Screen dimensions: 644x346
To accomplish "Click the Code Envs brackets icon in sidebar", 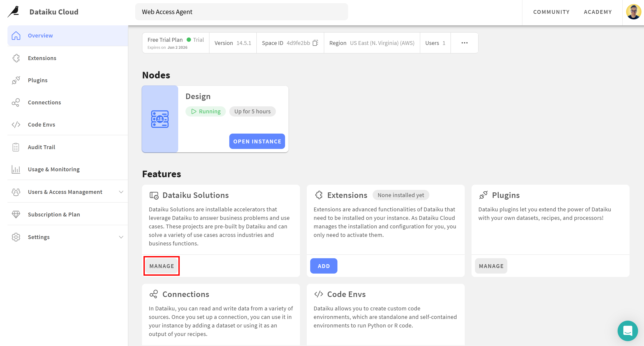I will 16,125.
